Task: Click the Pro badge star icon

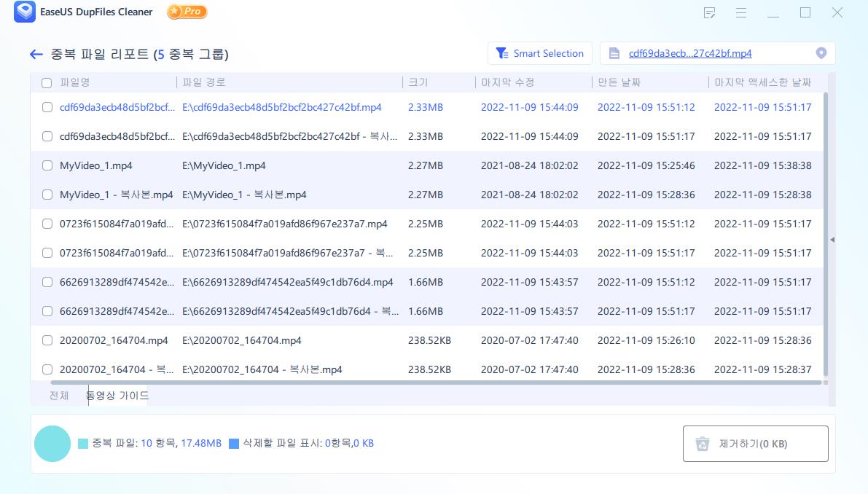Action: click(175, 12)
